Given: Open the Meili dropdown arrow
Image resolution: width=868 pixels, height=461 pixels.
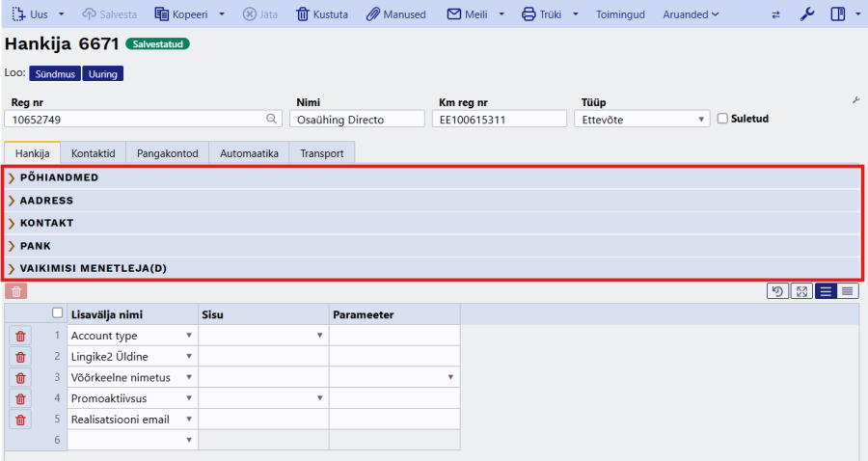Looking at the screenshot, I should coord(502,14).
